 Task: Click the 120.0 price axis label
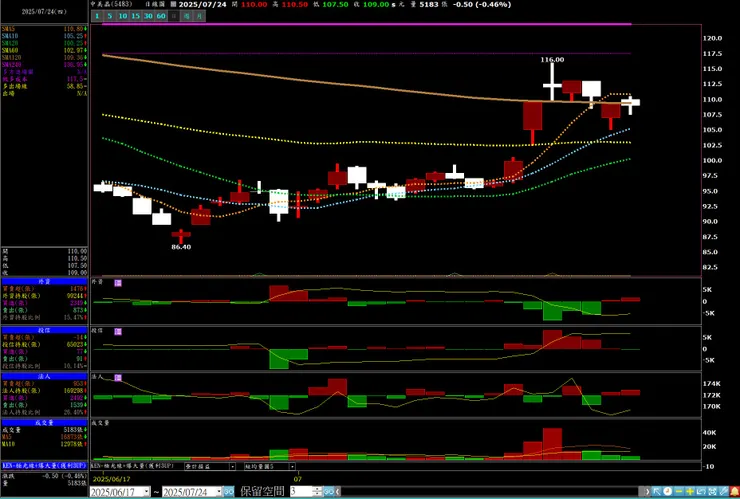[713, 38]
